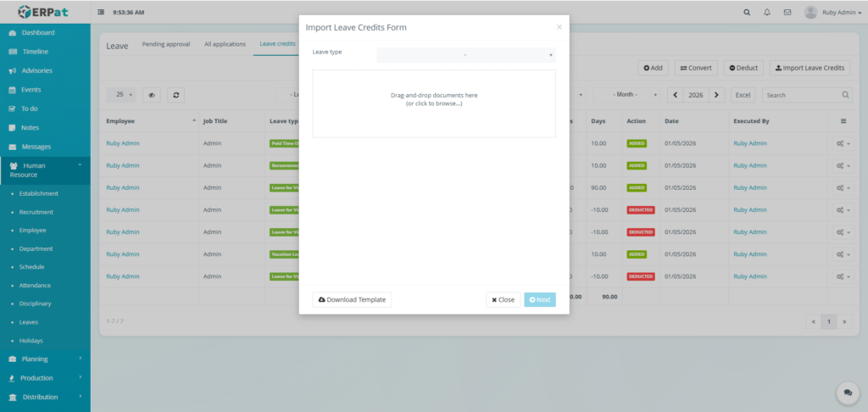Screen dimensions: 868x412
Task: Close the Import Leave Credits dialog with X
Action: point(559,27)
